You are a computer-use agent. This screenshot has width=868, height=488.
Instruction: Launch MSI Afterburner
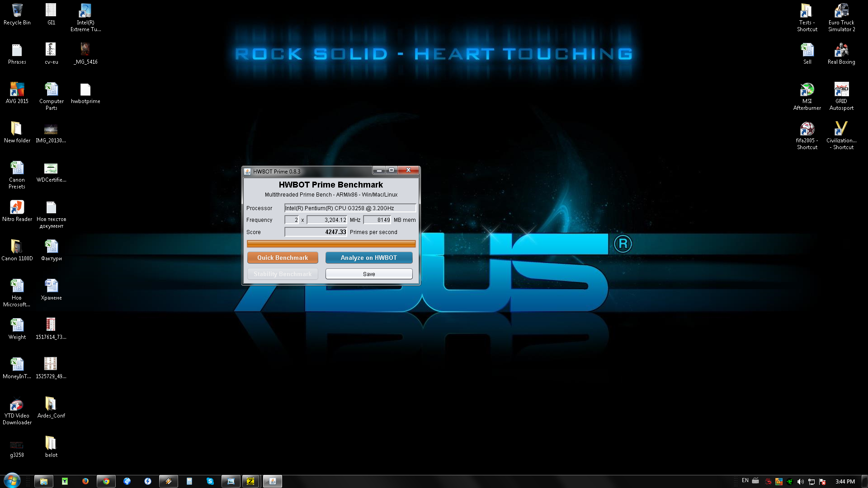coord(807,96)
